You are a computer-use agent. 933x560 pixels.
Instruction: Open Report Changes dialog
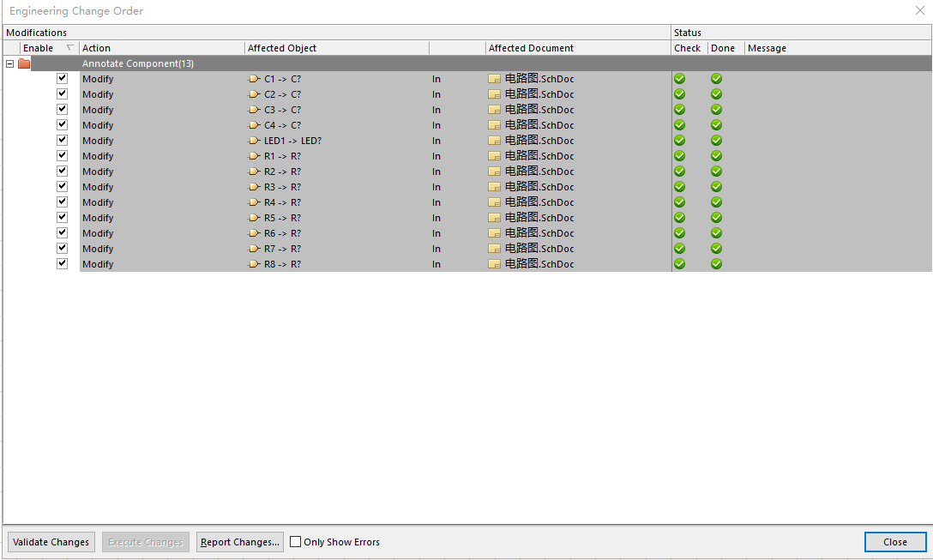tap(240, 542)
